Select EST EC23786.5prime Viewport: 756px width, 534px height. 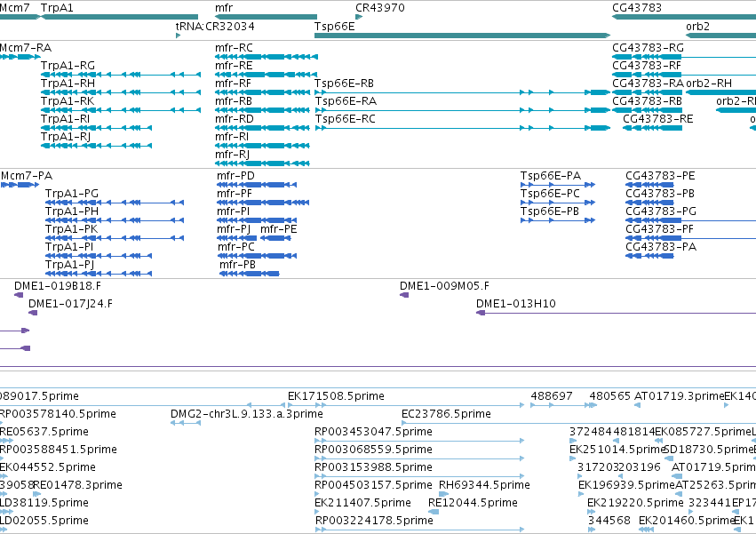point(578,423)
